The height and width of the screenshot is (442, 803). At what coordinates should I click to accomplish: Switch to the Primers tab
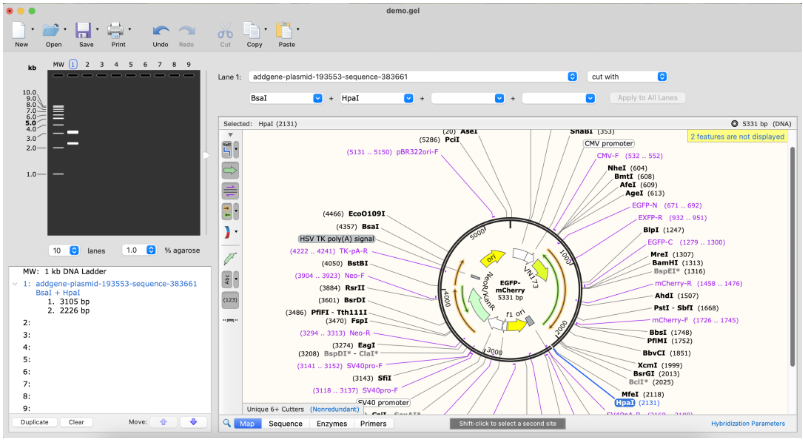click(373, 424)
